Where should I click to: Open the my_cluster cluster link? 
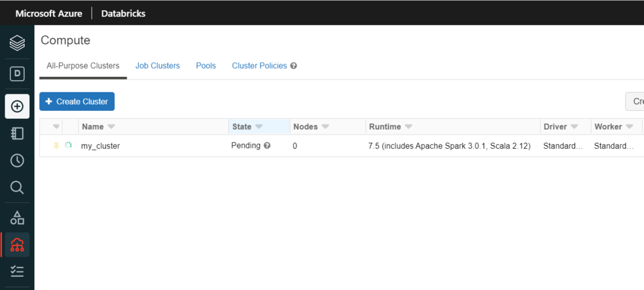100,146
